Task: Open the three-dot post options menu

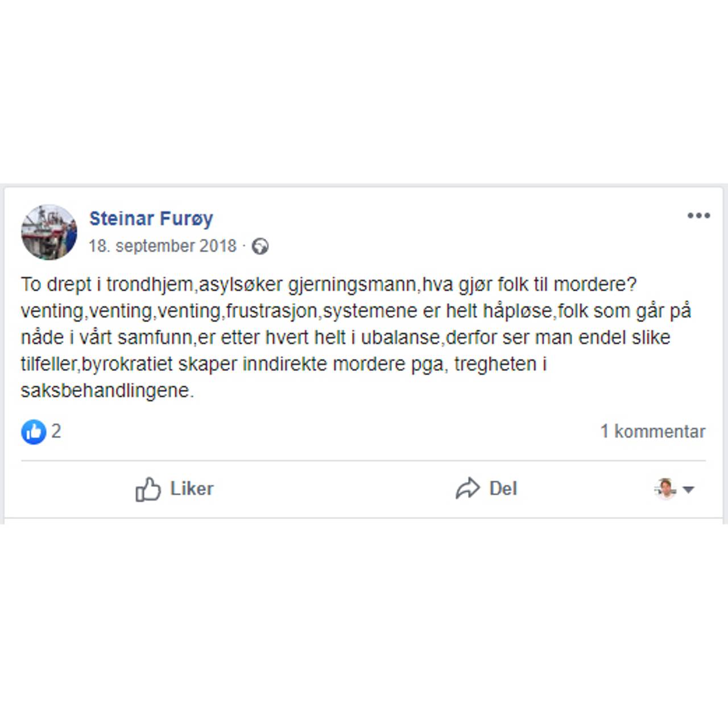Action: pyautogui.click(x=698, y=216)
